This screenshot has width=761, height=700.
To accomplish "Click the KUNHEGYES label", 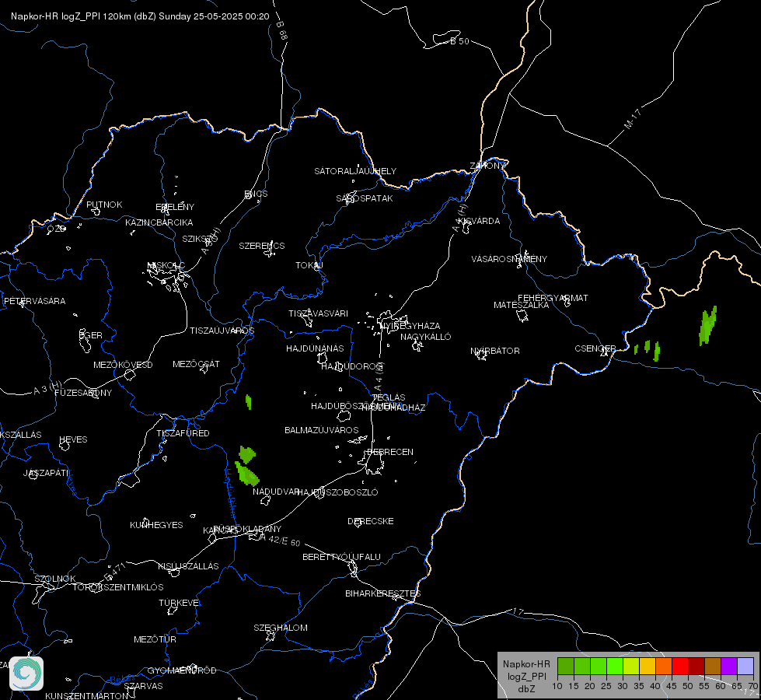I will [x=156, y=525].
